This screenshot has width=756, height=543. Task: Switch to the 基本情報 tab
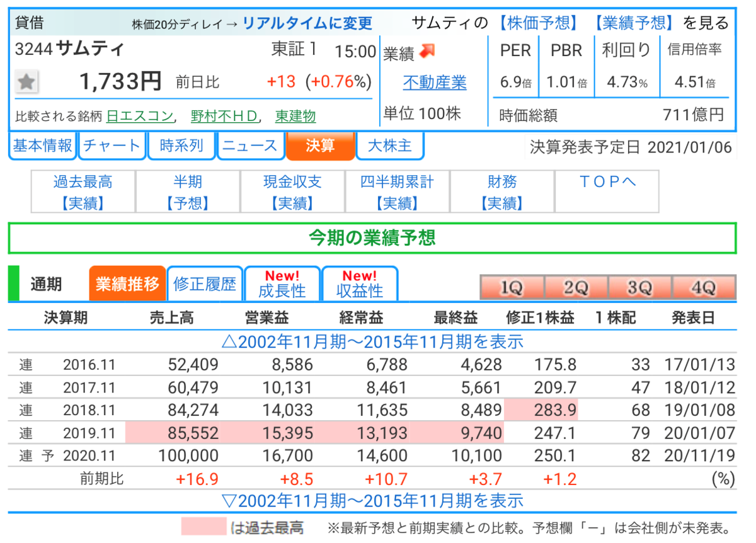pyautogui.click(x=43, y=146)
